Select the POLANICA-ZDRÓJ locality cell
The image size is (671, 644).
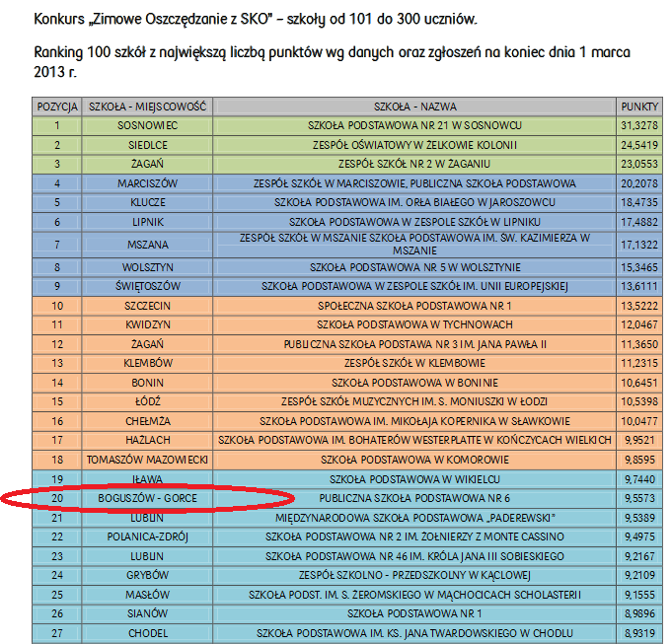147,537
